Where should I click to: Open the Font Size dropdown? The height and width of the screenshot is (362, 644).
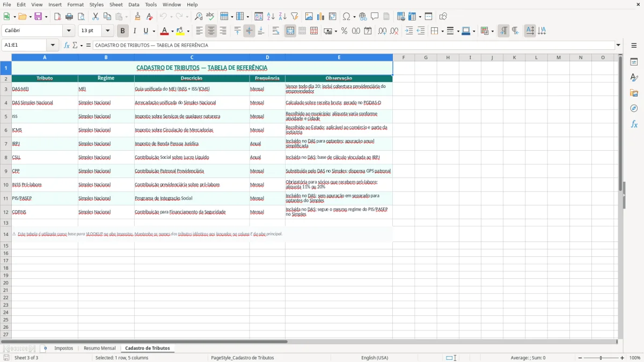[107, 31]
